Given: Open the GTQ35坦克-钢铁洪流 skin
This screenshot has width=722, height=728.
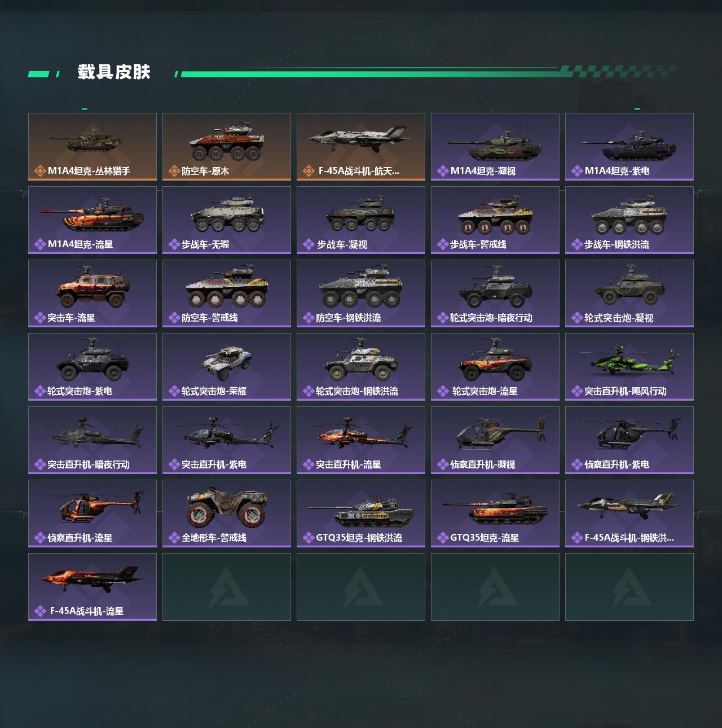Looking at the screenshot, I should [361, 514].
